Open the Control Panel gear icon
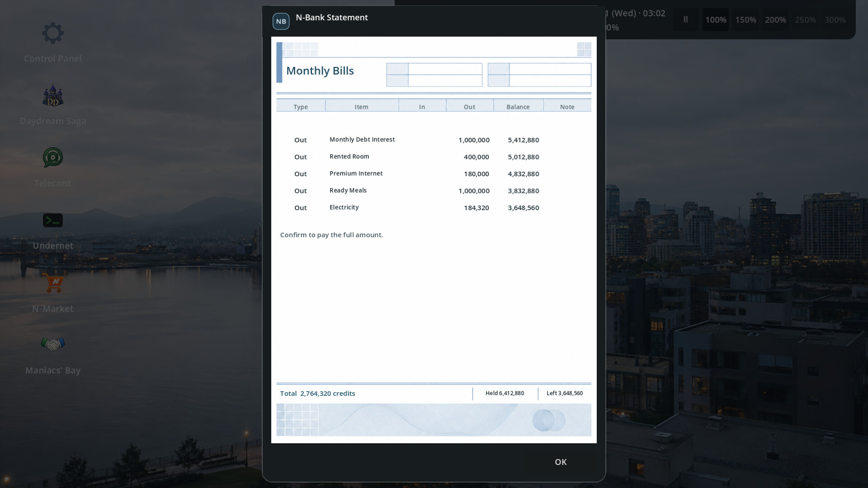Viewport: 868px width, 488px height. tap(53, 33)
